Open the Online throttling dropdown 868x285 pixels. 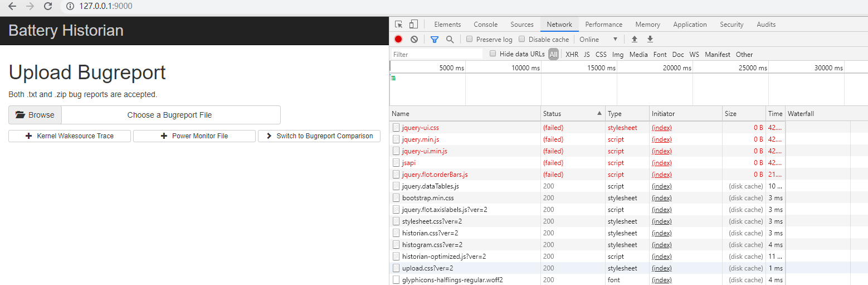[x=599, y=40]
